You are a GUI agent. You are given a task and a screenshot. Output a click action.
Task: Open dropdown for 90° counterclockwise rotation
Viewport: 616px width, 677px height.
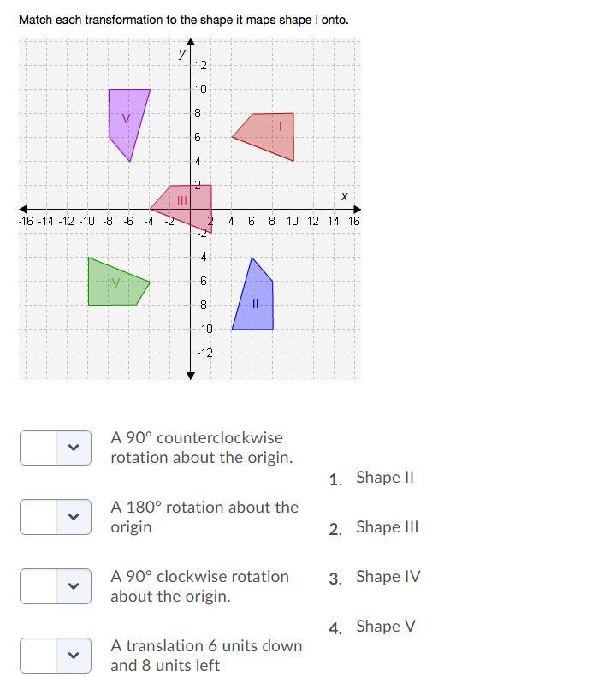56,448
